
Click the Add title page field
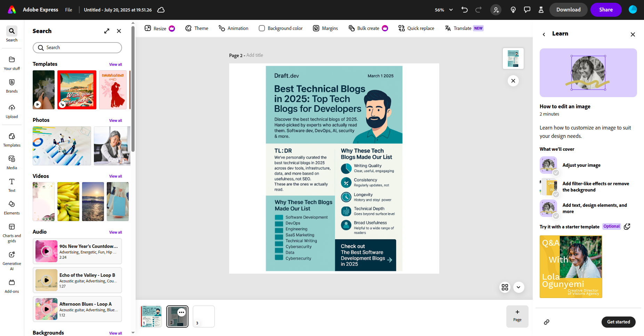[x=255, y=55]
